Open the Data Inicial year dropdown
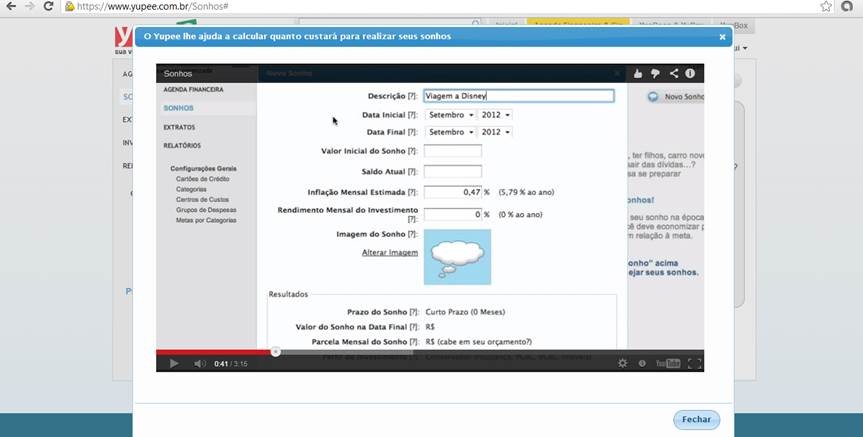The image size is (863, 437). [495, 115]
